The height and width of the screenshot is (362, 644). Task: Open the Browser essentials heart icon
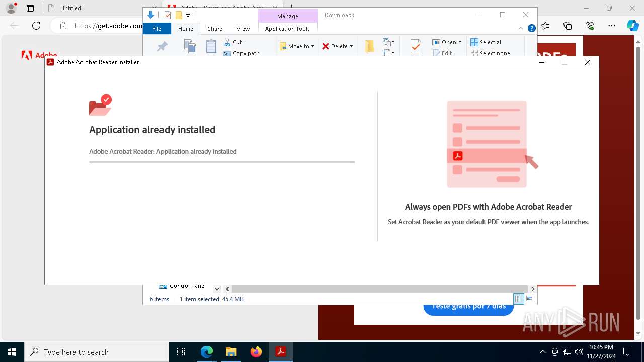coord(590,26)
